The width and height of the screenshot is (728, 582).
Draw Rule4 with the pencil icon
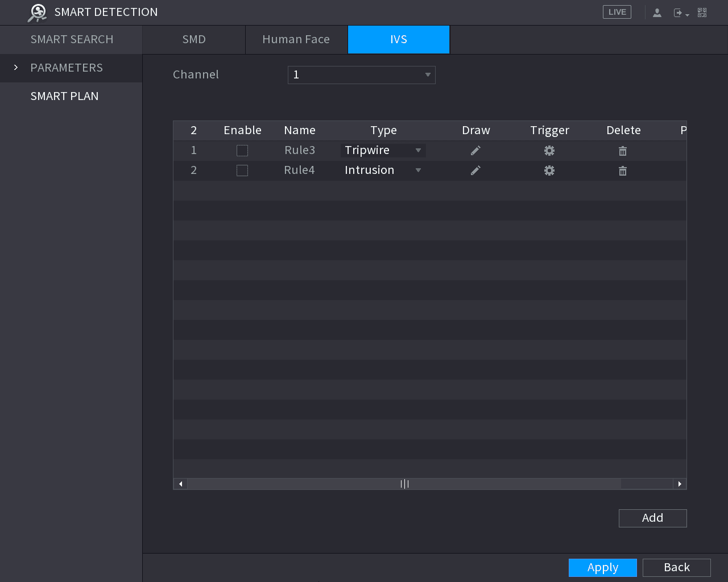(475, 171)
